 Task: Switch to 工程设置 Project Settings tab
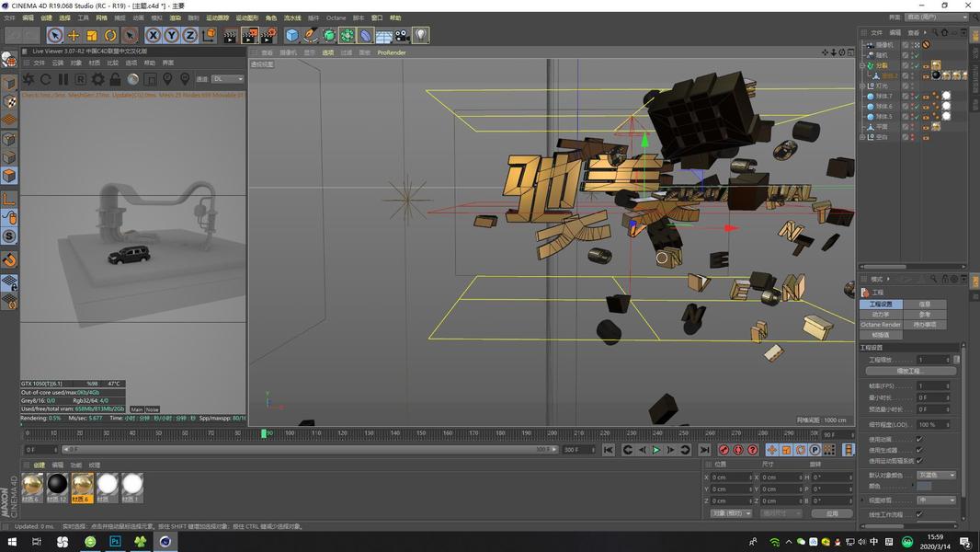tap(881, 304)
